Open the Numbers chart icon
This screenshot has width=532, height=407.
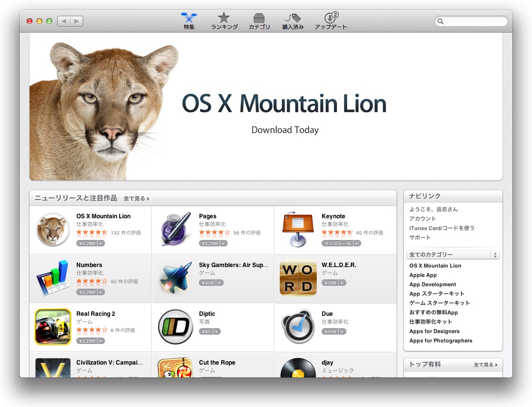point(53,278)
